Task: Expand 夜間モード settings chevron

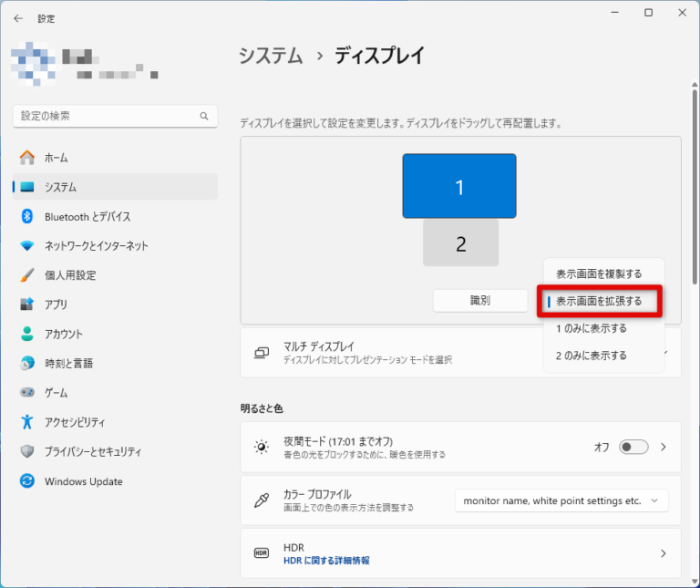Action: [664, 447]
